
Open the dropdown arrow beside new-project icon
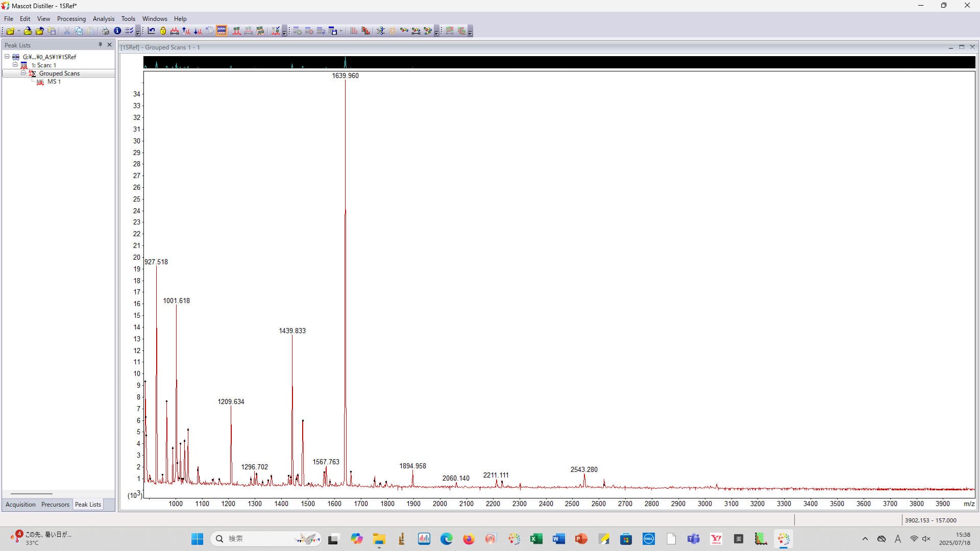click(19, 31)
